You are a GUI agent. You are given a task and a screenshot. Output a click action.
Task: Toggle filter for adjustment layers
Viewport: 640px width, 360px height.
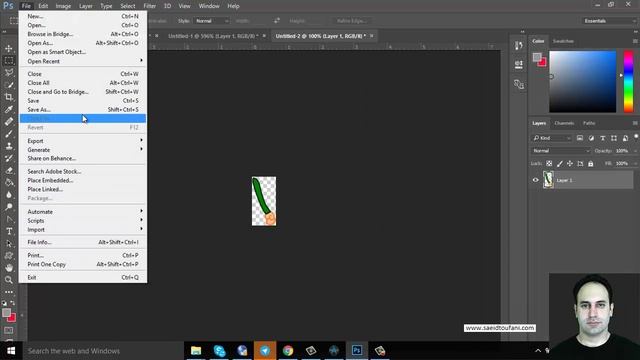tap(591, 138)
